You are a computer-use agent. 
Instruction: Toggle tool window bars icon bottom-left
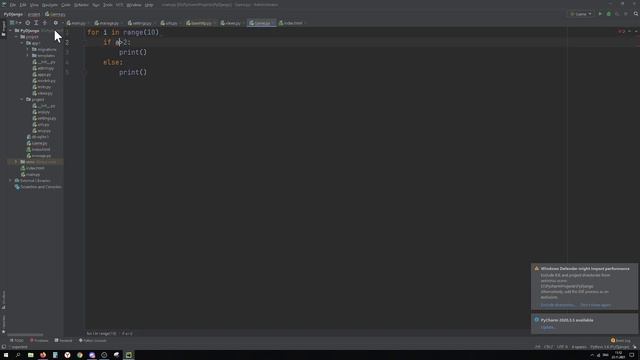coord(4,347)
